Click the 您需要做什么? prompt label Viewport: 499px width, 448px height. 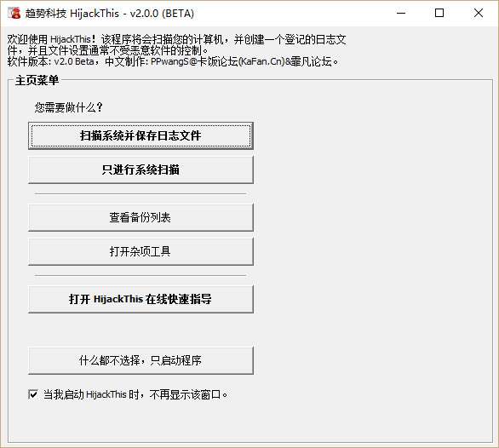(x=68, y=107)
